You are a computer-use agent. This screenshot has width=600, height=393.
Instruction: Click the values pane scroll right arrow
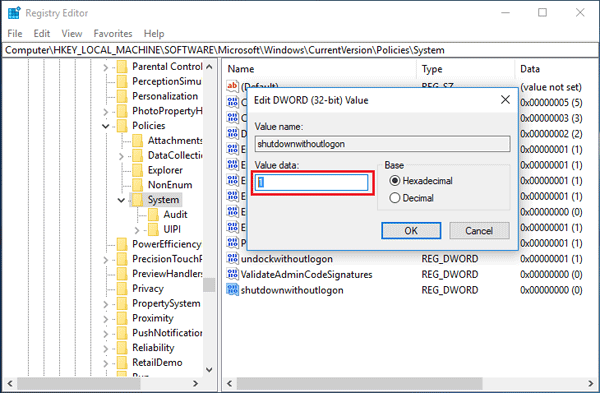pos(590,383)
